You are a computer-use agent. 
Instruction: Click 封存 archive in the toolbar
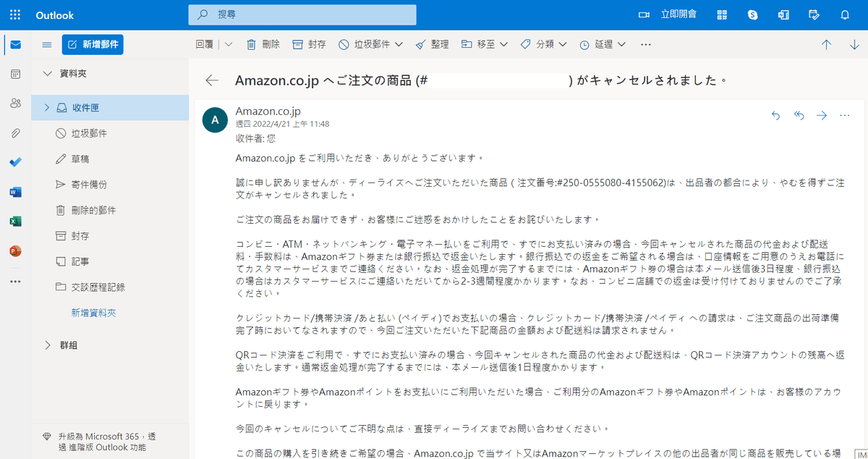coord(309,44)
